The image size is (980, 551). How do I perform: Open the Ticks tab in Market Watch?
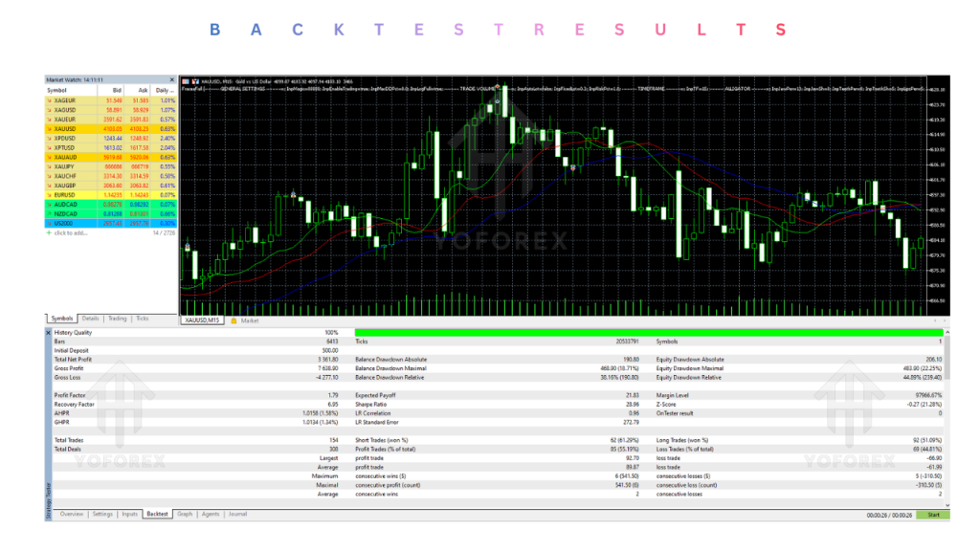point(143,319)
